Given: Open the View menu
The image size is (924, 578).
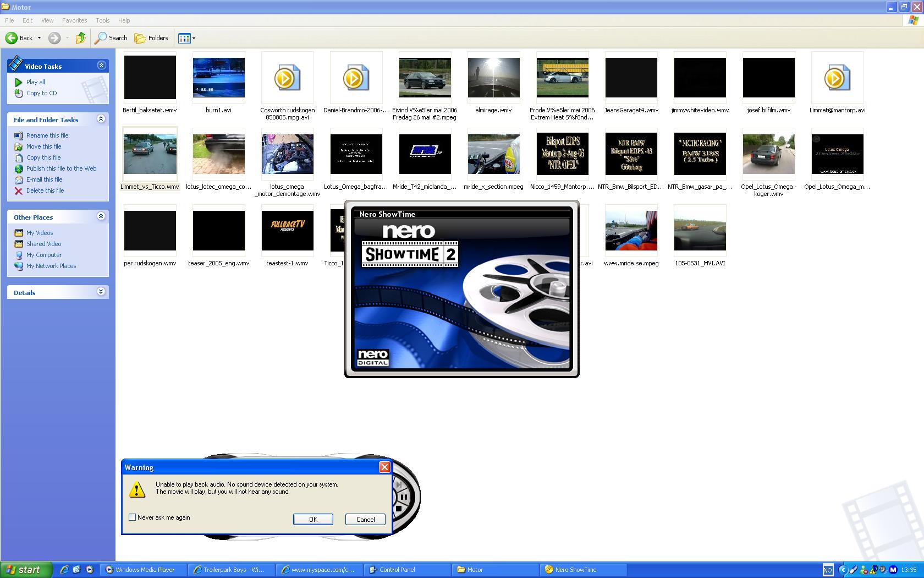Looking at the screenshot, I should 47,20.
